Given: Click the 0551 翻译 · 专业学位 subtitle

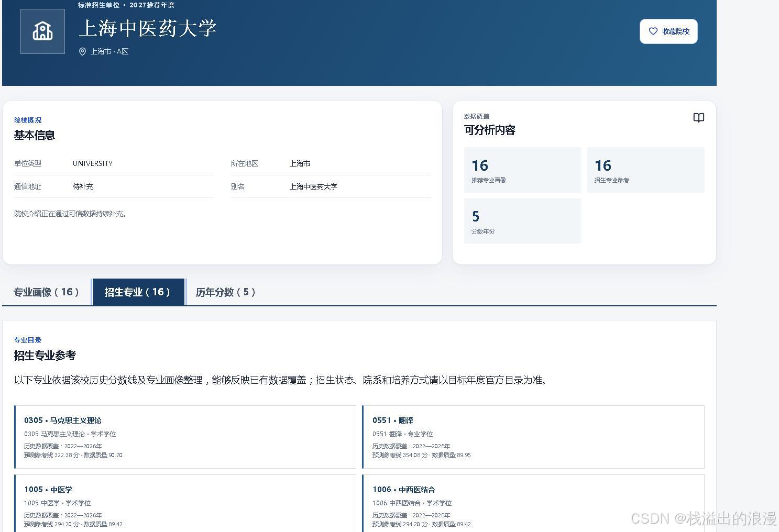Looking at the screenshot, I should 403,434.
